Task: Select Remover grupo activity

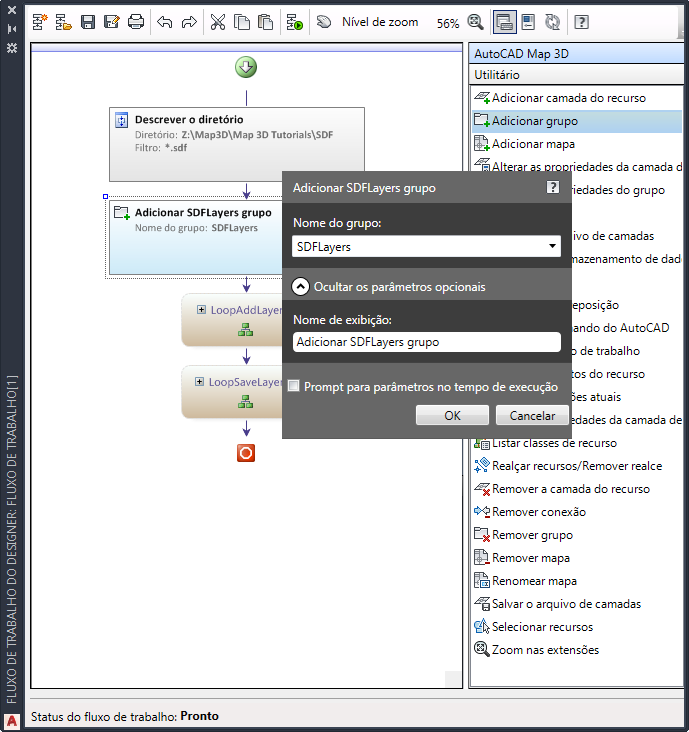Action: pyautogui.click(x=523, y=535)
